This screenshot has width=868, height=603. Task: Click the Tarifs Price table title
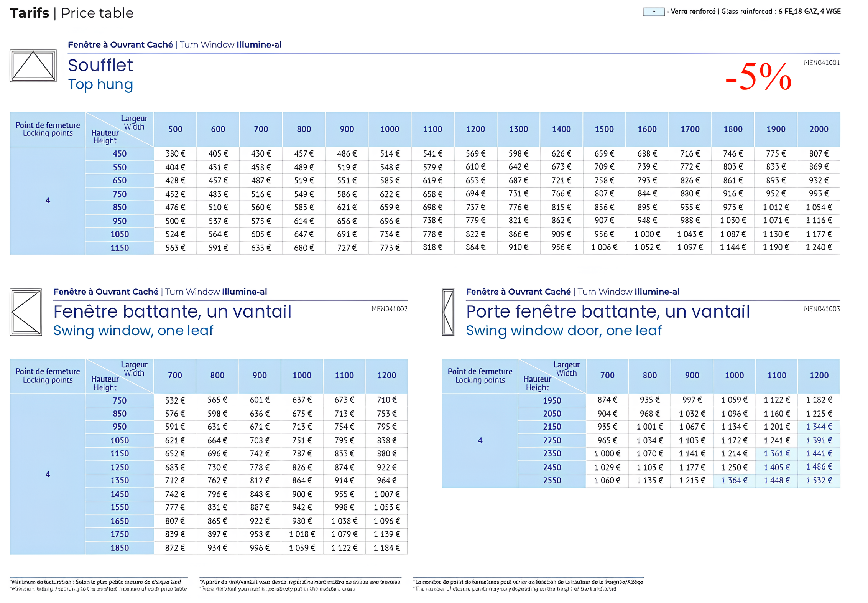[72, 13]
